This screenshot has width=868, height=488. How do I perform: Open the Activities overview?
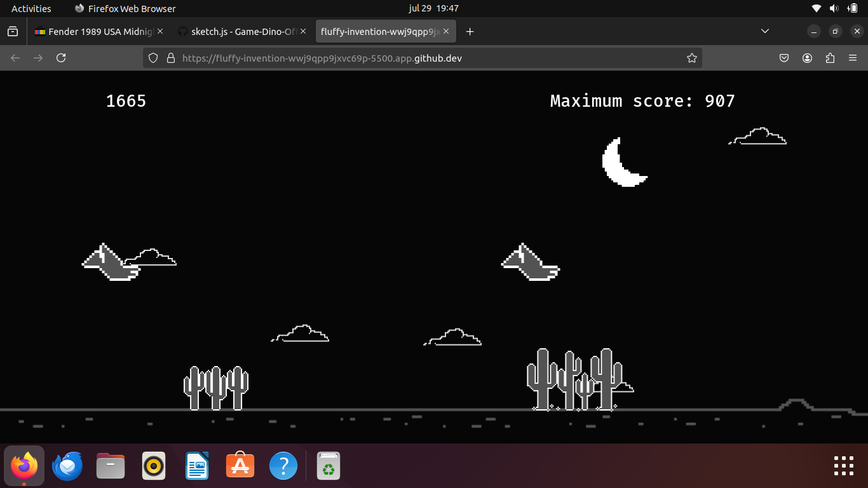click(x=31, y=8)
